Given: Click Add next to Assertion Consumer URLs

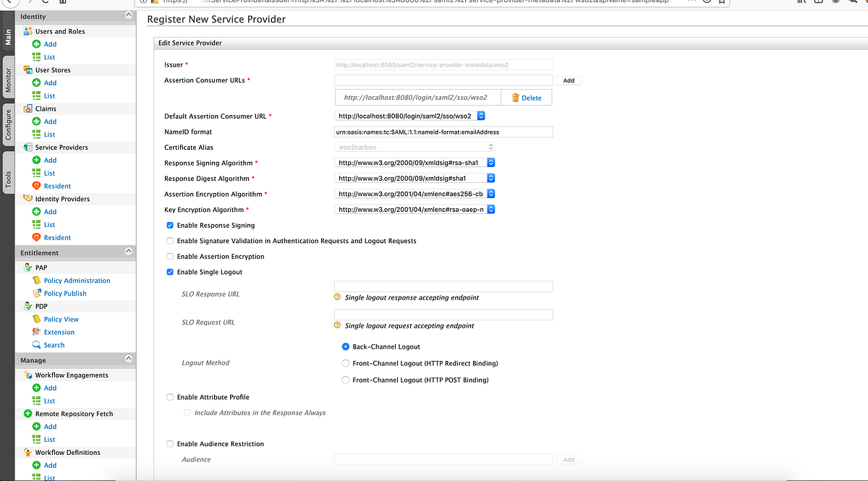Looking at the screenshot, I should [569, 80].
